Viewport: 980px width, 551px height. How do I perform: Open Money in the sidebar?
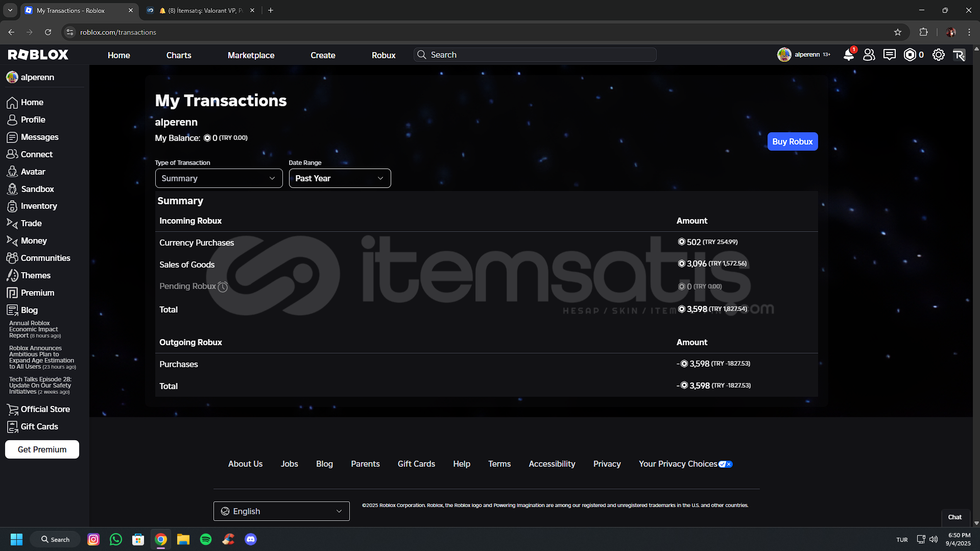34,241
